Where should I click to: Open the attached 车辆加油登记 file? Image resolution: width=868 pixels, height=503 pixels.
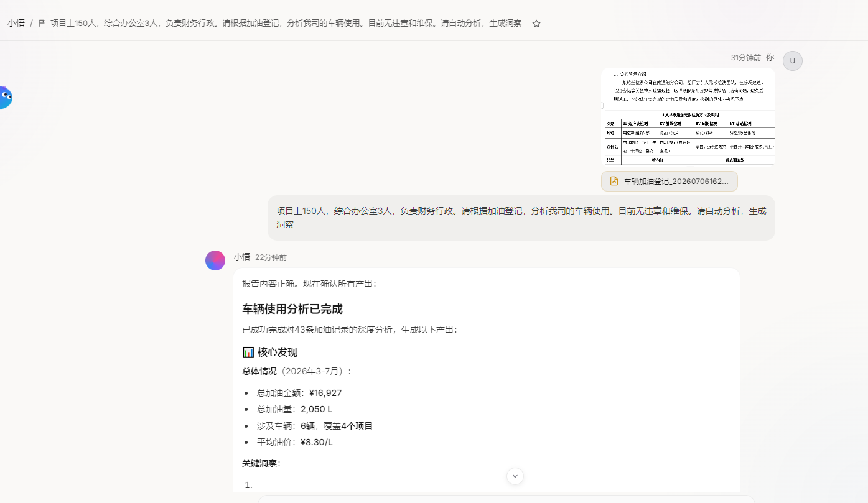pyautogui.click(x=670, y=181)
